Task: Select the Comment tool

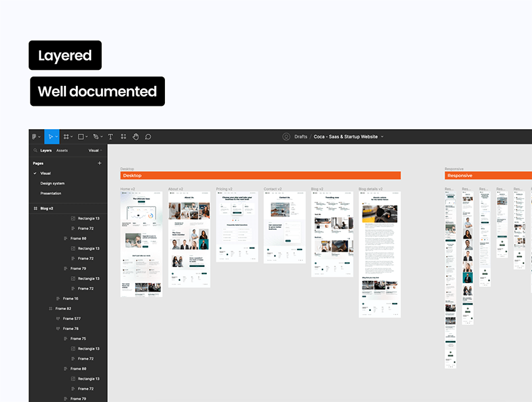Action: [x=148, y=136]
